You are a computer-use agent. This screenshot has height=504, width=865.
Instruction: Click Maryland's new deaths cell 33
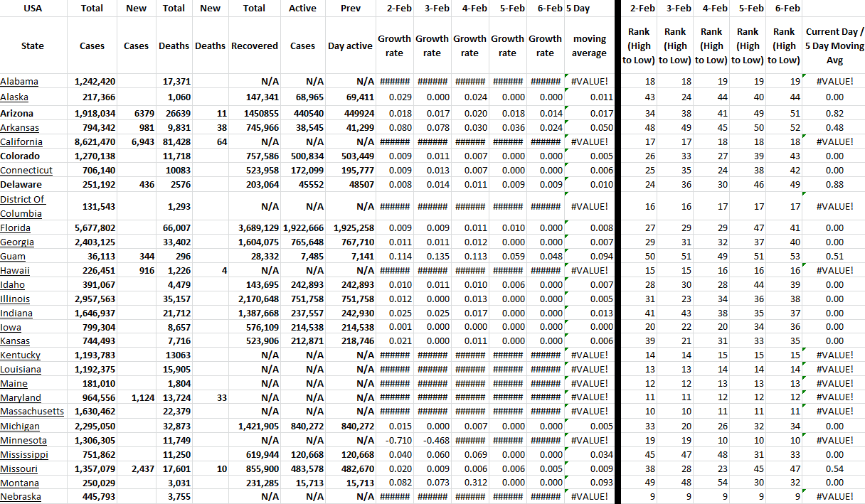(x=221, y=398)
